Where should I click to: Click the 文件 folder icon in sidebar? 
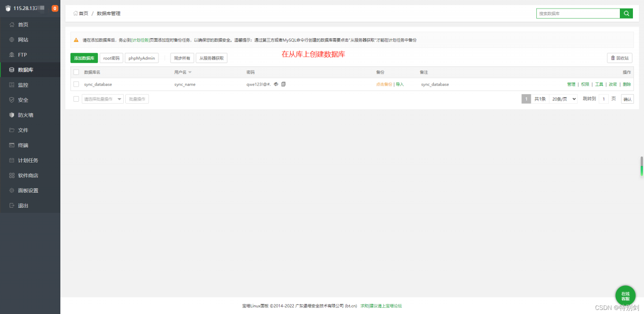click(x=12, y=130)
